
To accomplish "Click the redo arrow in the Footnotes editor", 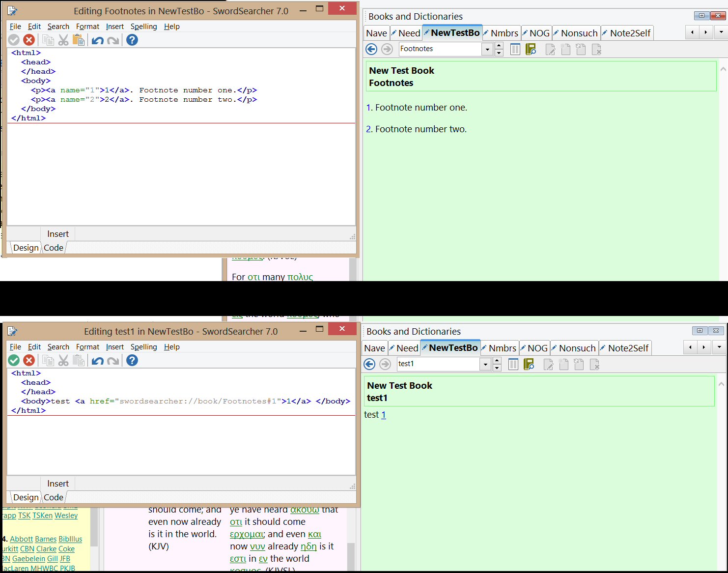I will [113, 40].
